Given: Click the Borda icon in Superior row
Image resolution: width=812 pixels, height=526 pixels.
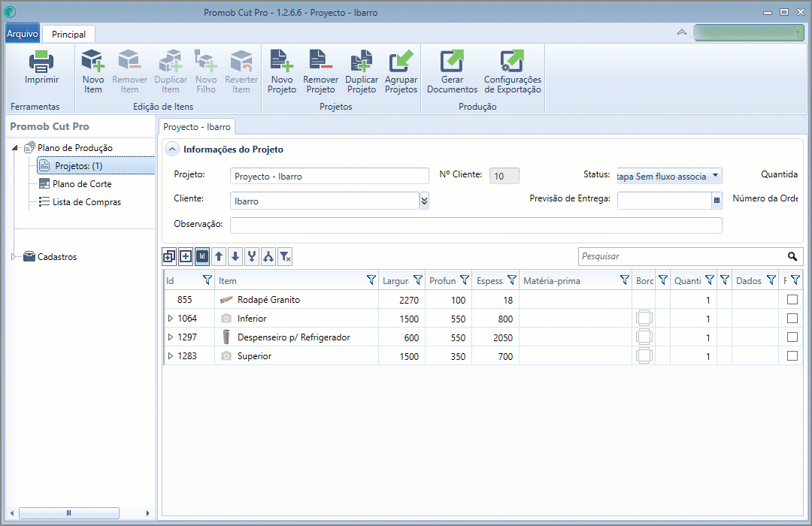Looking at the screenshot, I should tap(644, 355).
